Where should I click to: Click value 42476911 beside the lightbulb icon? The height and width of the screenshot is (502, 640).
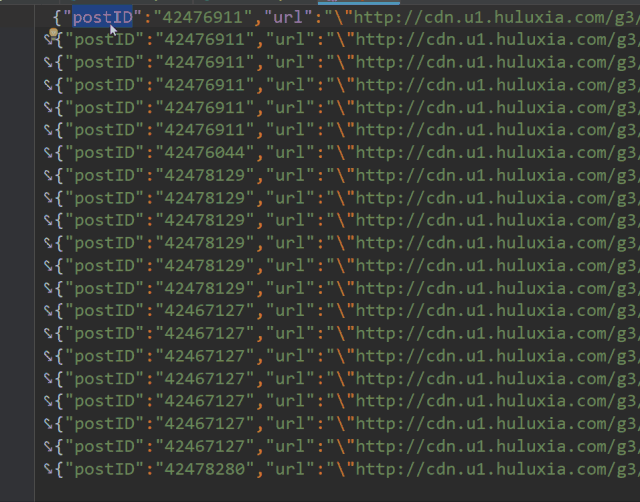[205, 40]
